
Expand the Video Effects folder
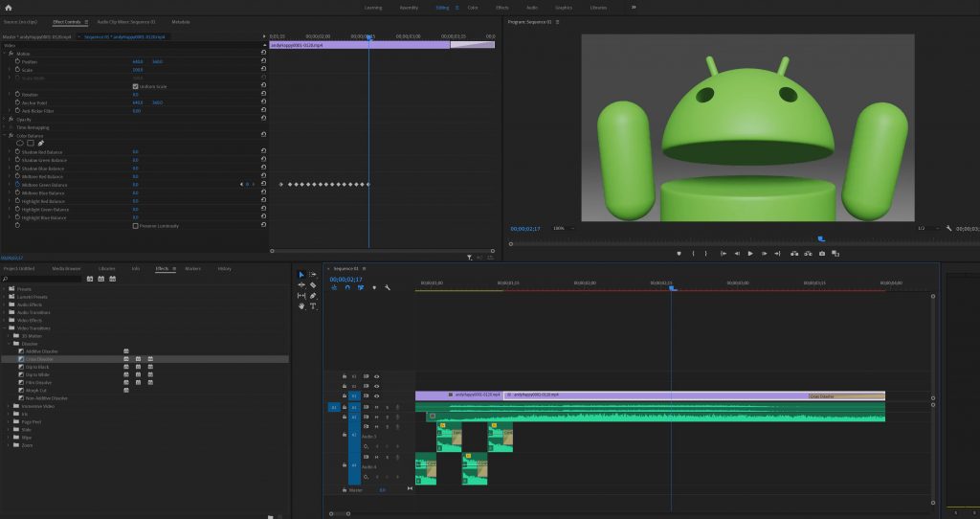point(5,320)
